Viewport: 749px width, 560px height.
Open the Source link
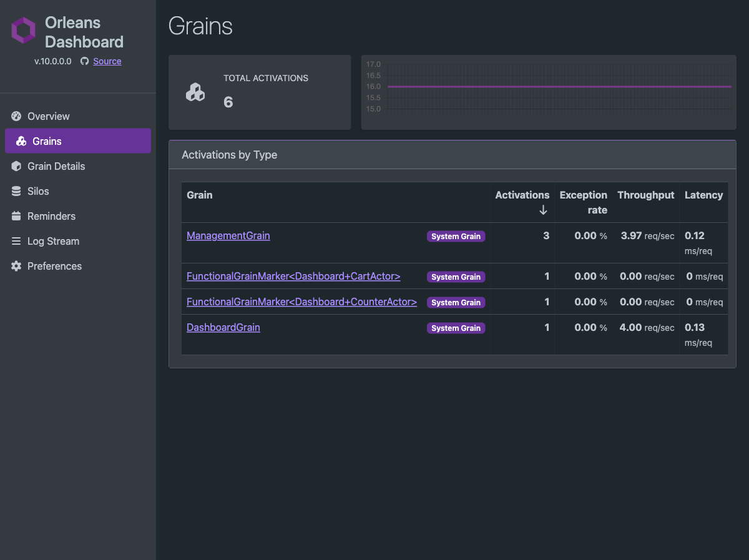tap(107, 61)
